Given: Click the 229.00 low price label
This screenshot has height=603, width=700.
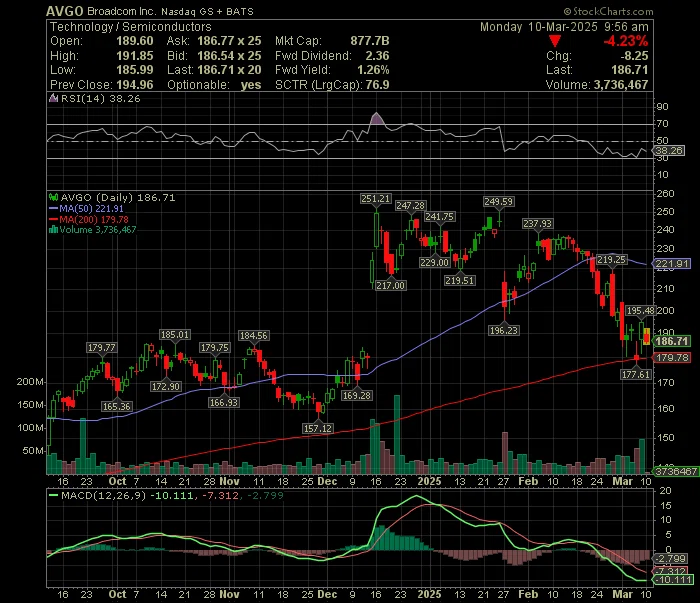Looking at the screenshot, I should [x=434, y=262].
